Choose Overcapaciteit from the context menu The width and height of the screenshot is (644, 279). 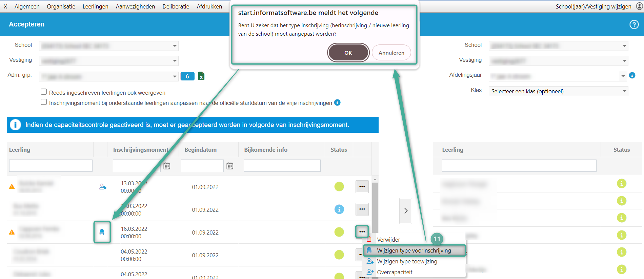[395, 272]
